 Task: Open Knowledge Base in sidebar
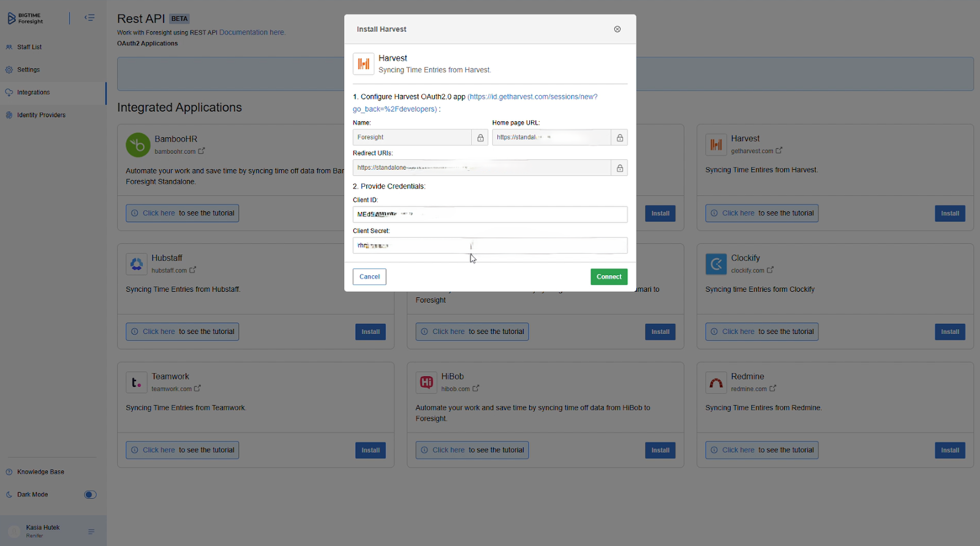[40, 472]
